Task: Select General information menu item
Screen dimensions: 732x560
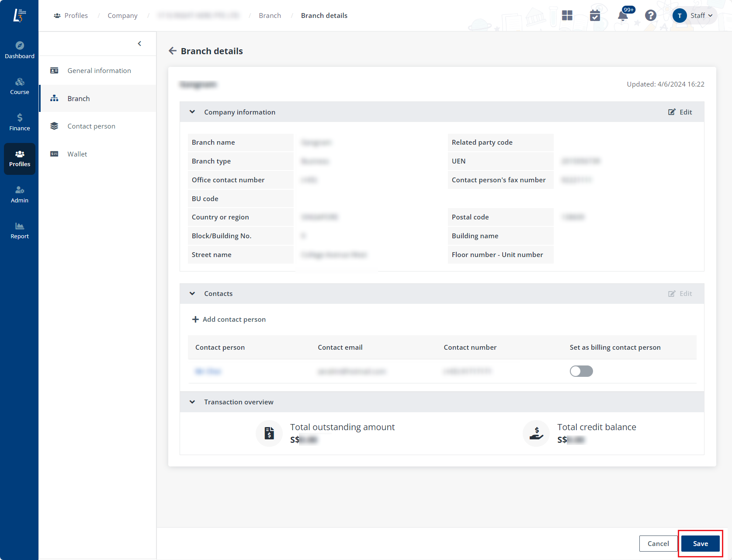Action: (x=99, y=71)
